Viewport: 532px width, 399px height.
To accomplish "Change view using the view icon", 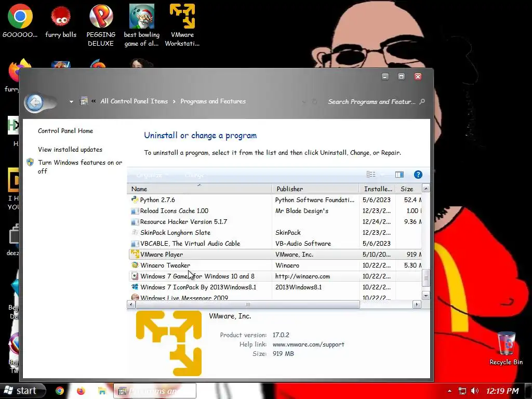I will click(x=371, y=175).
